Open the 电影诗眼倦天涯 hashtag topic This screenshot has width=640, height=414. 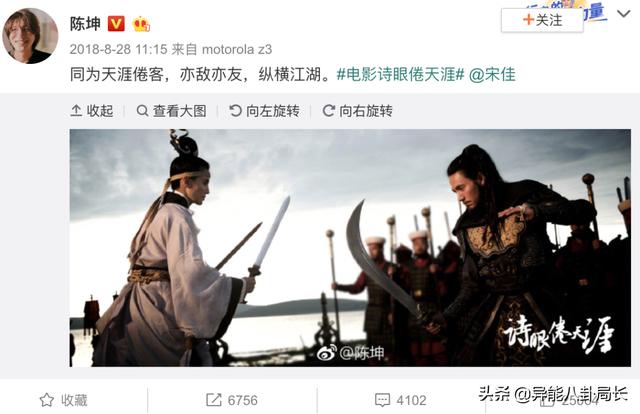click(x=400, y=75)
